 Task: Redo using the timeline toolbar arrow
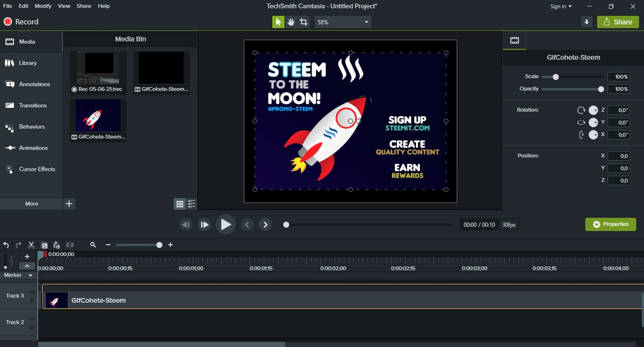click(19, 245)
